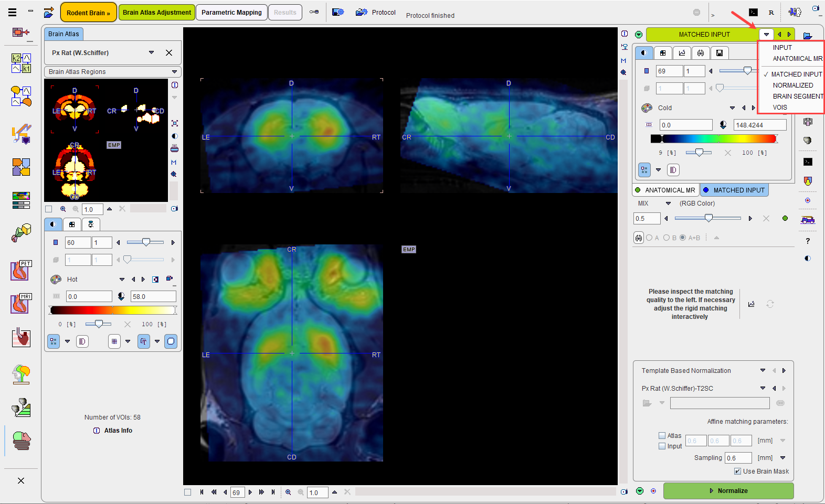
Task: Go to the last slice in main viewer
Action: tap(273, 492)
